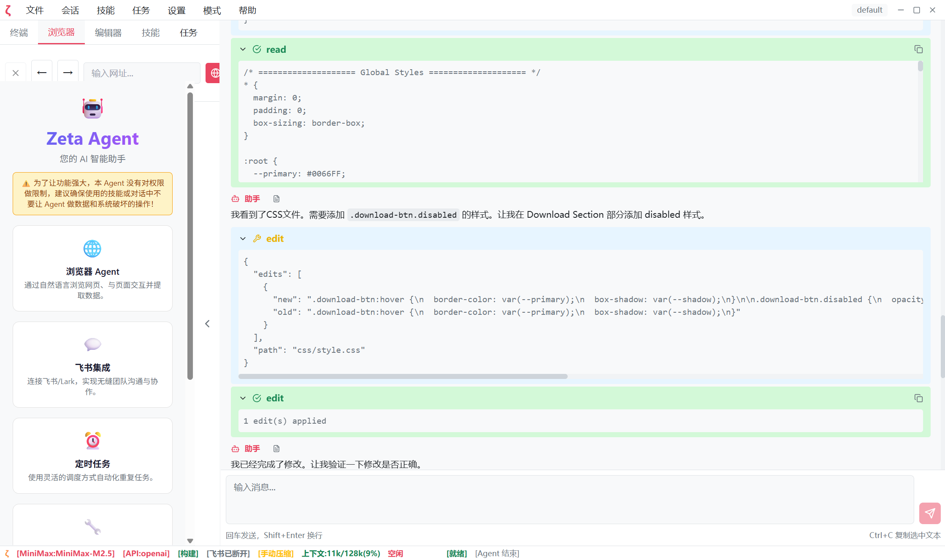Image resolution: width=945 pixels, height=560 pixels.
Task: Open the 模式 menu
Action: pos(212,10)
